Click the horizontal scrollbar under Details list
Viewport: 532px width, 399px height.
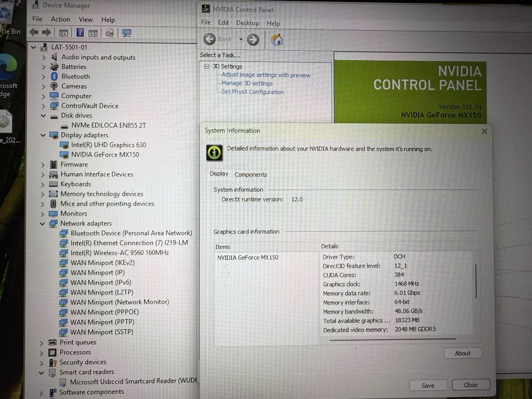coord(392,339)
